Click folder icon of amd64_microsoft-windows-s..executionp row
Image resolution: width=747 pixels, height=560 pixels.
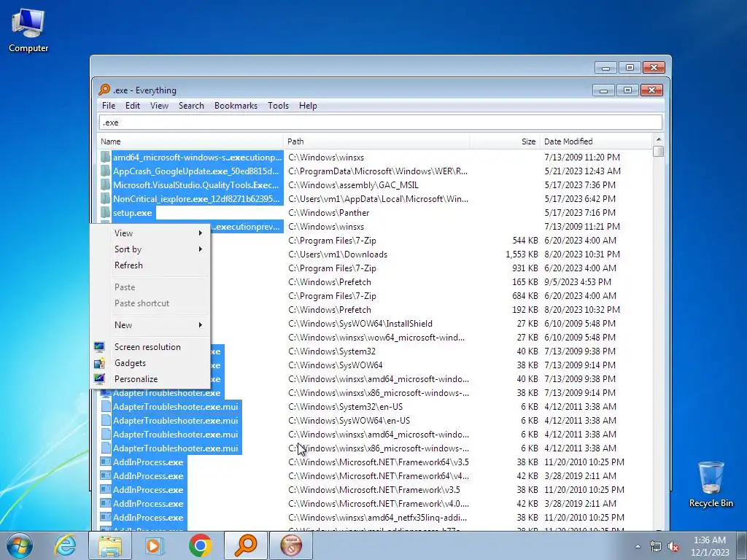point(105,157)
